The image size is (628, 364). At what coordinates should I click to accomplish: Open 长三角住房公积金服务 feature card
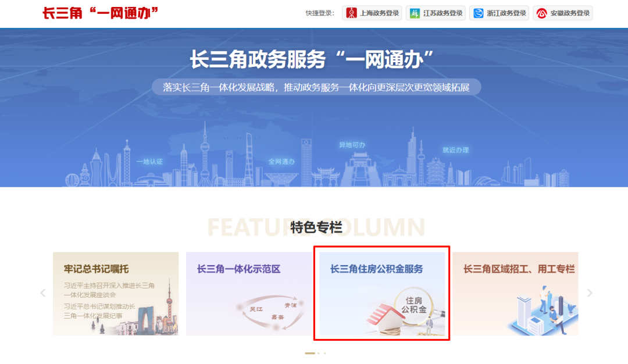pyautogui.click(x=382, y=294)
